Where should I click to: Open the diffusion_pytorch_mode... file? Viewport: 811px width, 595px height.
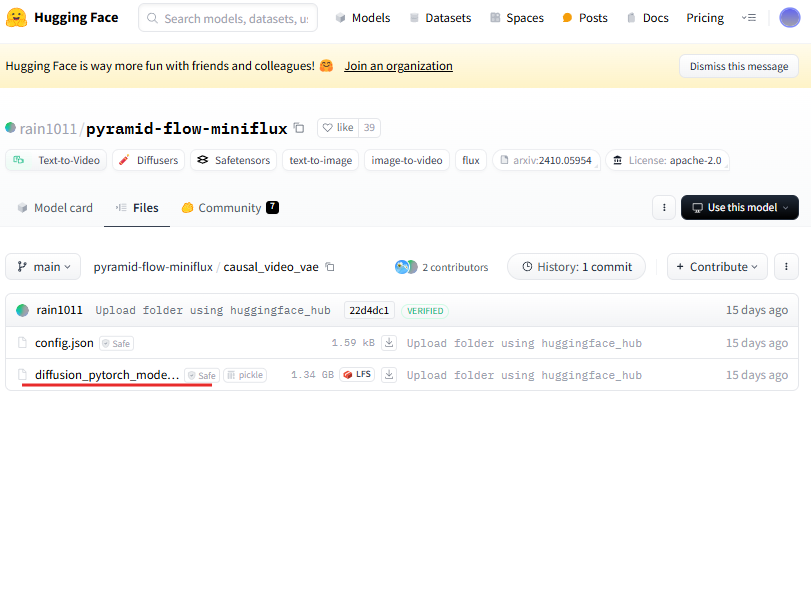(x=107, y=375)
